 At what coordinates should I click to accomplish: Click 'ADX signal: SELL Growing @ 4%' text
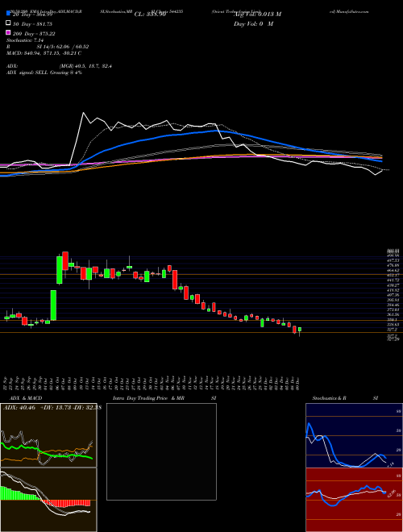tap(44, 73)
